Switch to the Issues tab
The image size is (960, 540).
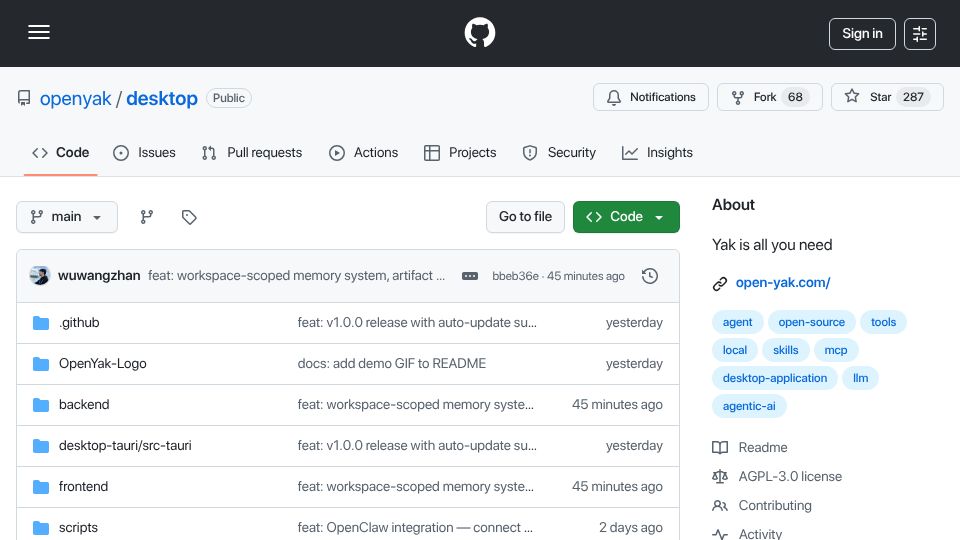click(144, 153)
